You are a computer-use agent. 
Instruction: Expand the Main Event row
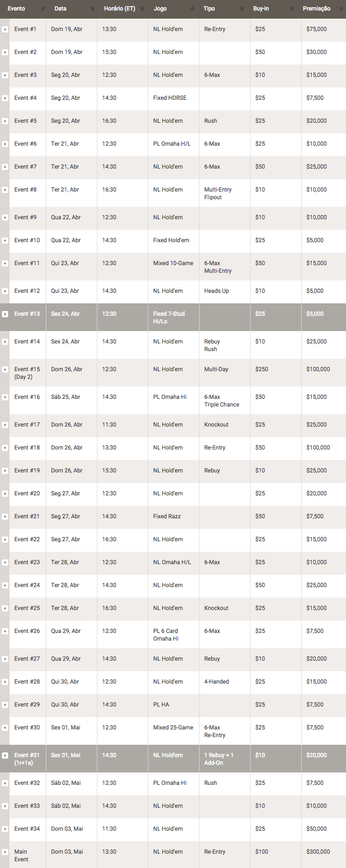5,852
